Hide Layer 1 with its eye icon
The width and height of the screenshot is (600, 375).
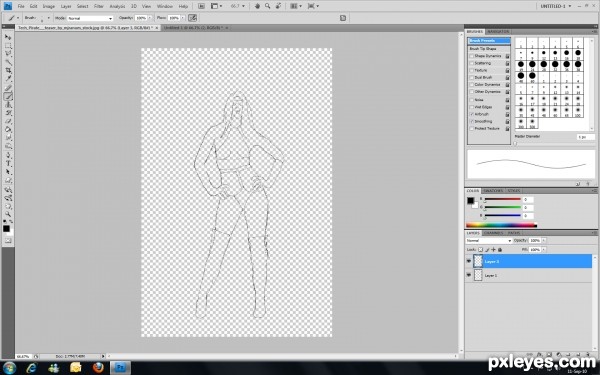coord(469,275)
